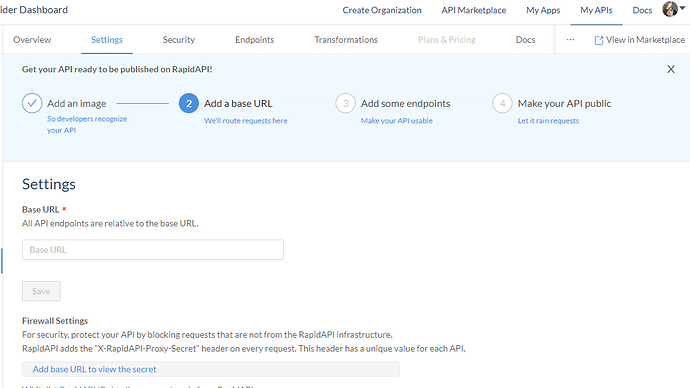Click the Make your API public step title
The width and height of the screenshot is (690, 388).
[x=564, y=103]
